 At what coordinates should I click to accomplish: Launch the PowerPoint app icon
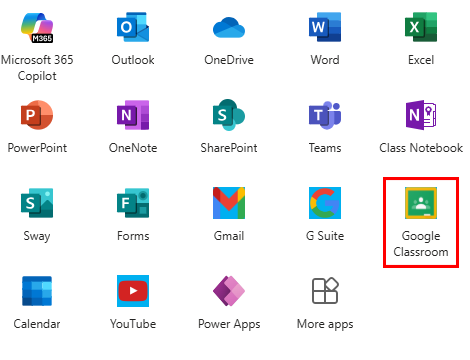coord(37,115)
